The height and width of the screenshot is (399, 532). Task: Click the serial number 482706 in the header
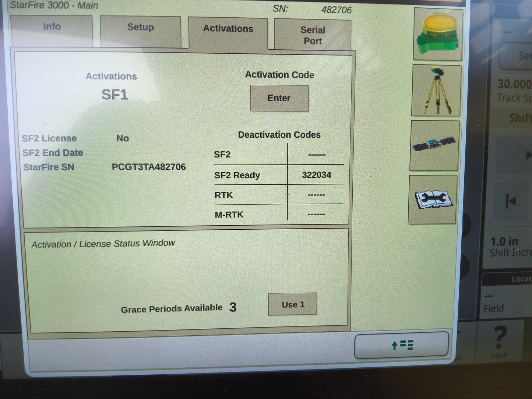coord(337,10)
